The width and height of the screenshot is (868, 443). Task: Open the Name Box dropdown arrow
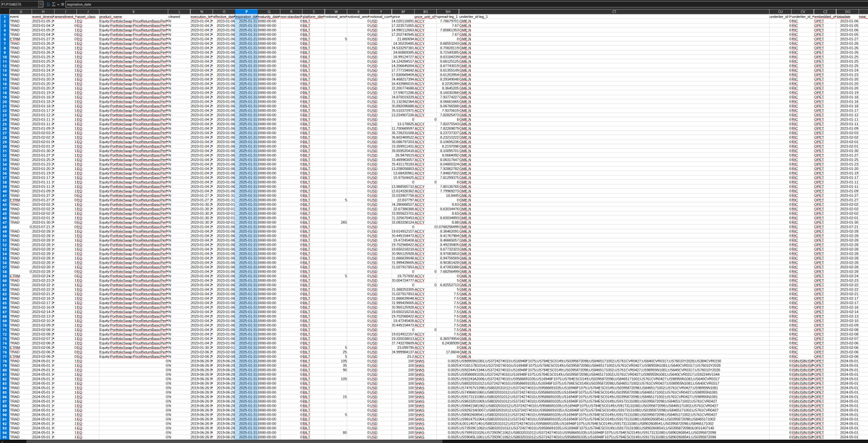(x=41, y=4)
